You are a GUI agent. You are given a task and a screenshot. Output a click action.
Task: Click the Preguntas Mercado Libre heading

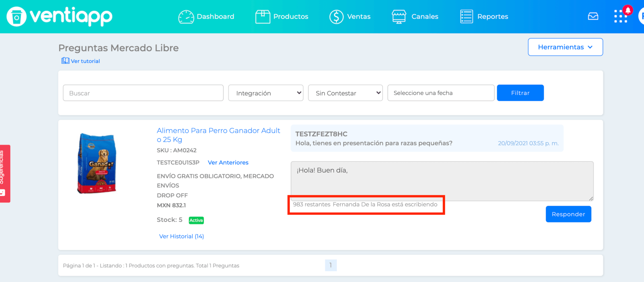tap(118, 48)
